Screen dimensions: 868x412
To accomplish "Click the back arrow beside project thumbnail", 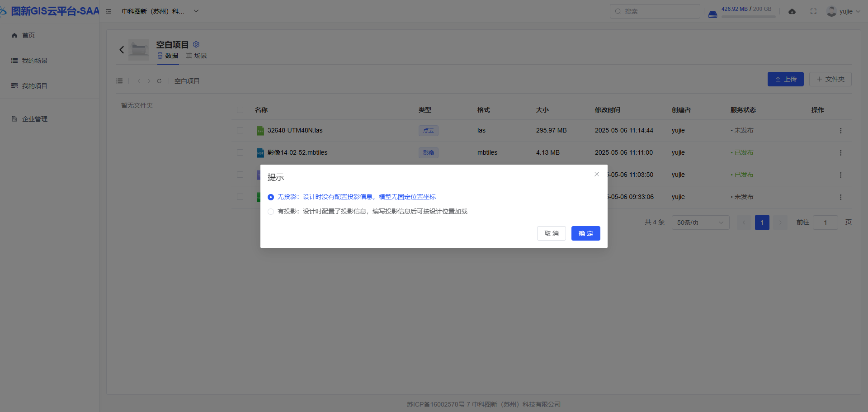I will pos(122,50).
